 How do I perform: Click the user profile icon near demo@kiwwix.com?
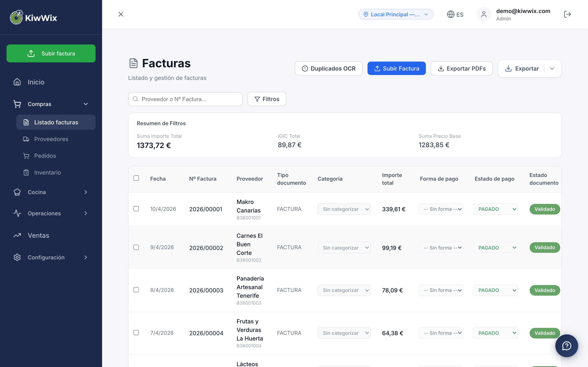pyautogui.click(x=484, y=14)
